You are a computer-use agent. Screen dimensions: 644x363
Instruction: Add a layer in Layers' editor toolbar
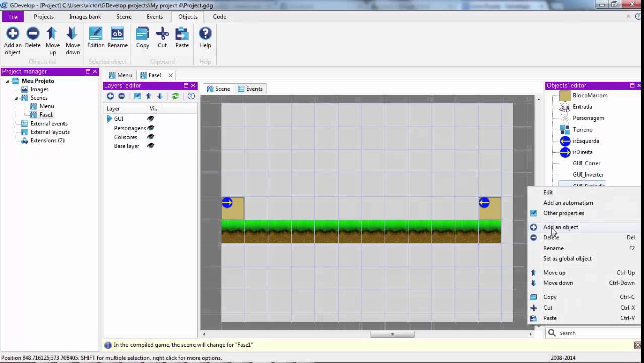click(x=110, y=96)
